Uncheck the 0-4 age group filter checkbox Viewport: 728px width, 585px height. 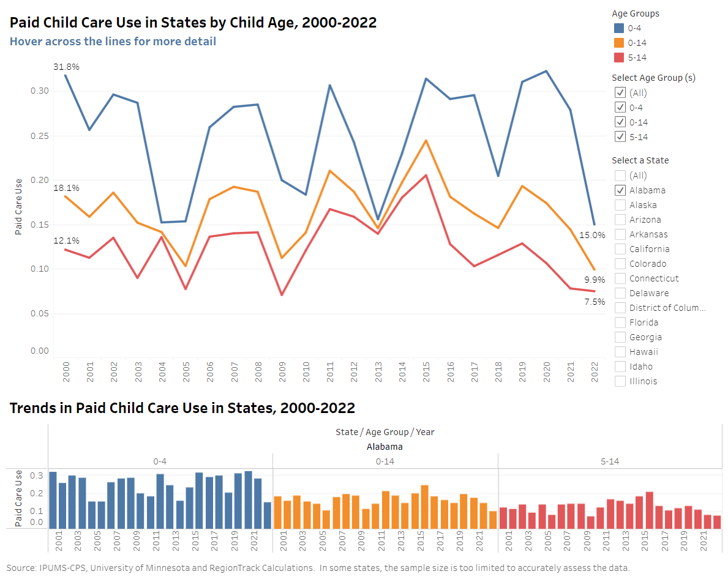click(x=620, y=108)
